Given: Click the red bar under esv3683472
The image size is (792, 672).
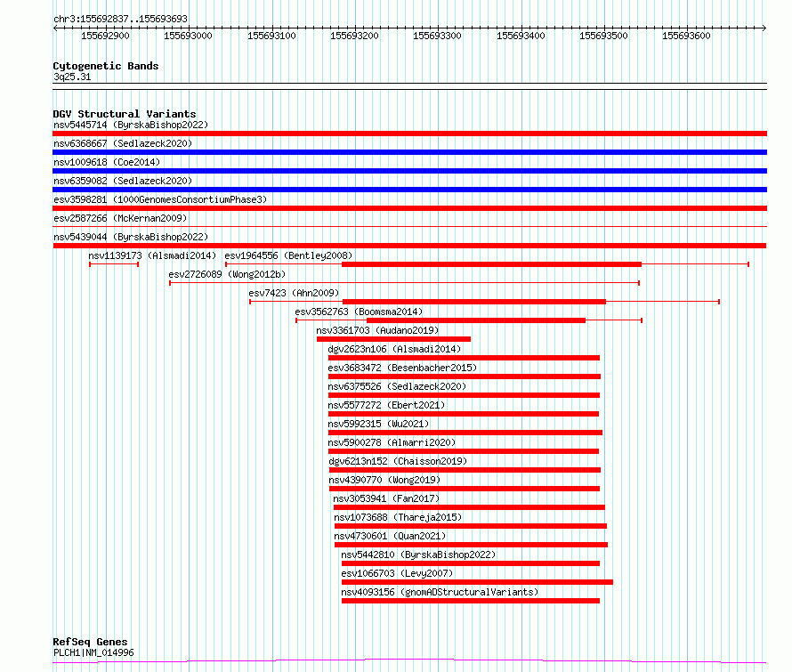Looking at the screenshot, I should click(465, 376).
